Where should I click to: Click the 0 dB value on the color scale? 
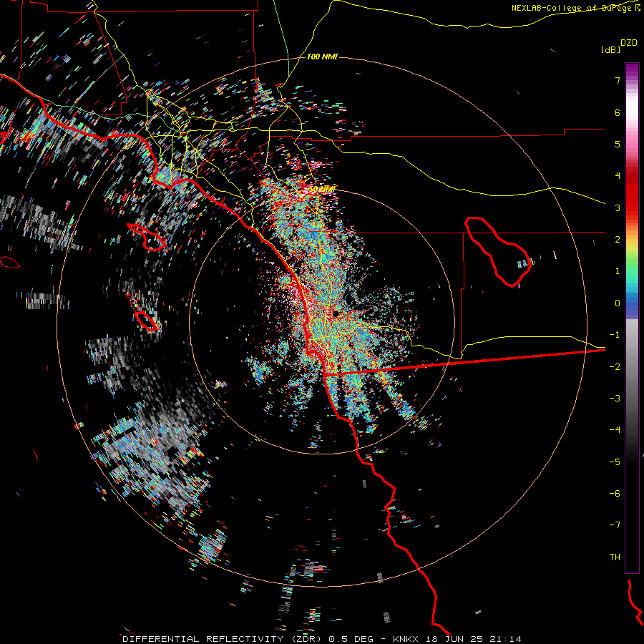[x=618, y=303]
